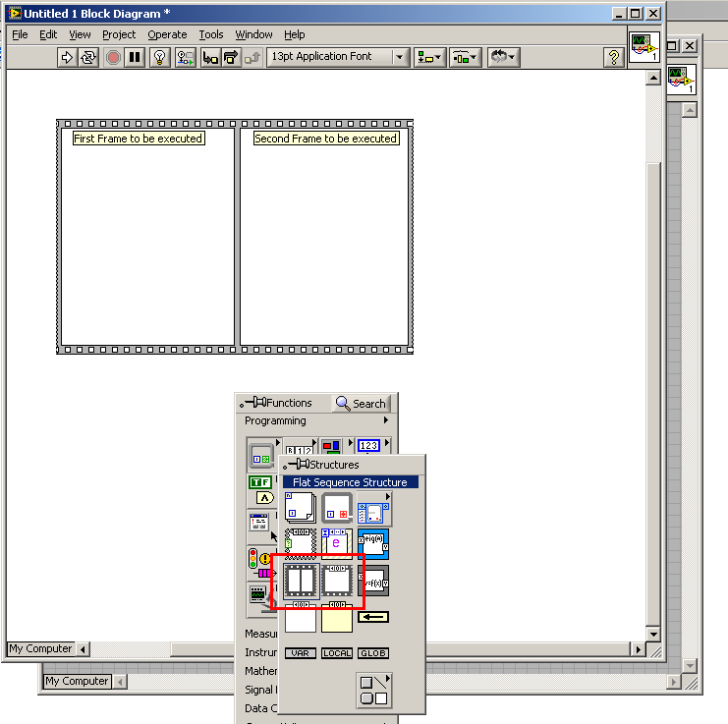Open the Window menu
This screenshot has width=728, height=724.
click(253, 34)
